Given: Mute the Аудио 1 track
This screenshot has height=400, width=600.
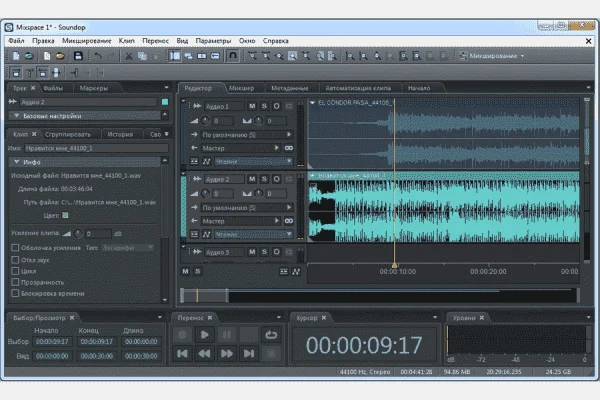Looking at the screenshot, I should pyautogui.click(x=252, y=106).
